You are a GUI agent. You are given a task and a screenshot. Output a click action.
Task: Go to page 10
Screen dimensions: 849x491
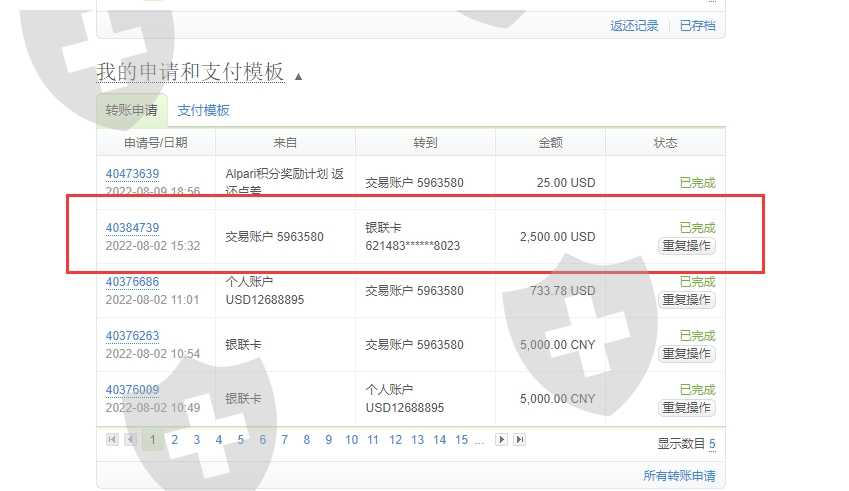(351, 440)
